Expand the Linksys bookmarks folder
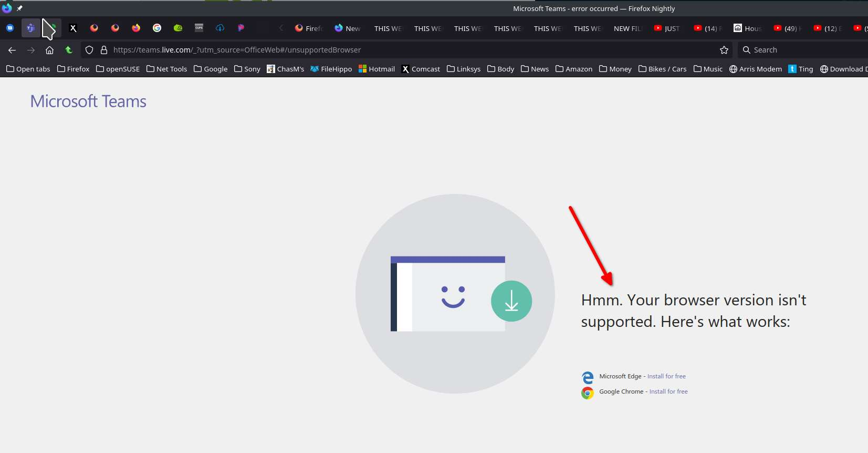The height and width of the screenshot is (453, 868). point(464,69)
